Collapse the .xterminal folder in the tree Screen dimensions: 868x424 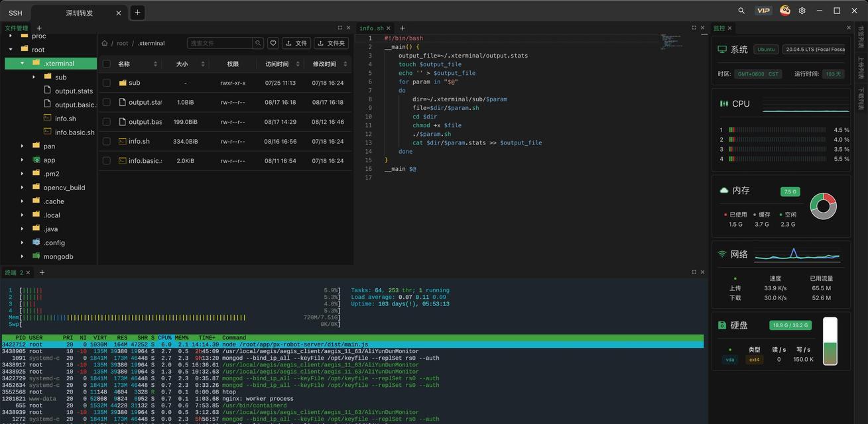pos(22,64)
